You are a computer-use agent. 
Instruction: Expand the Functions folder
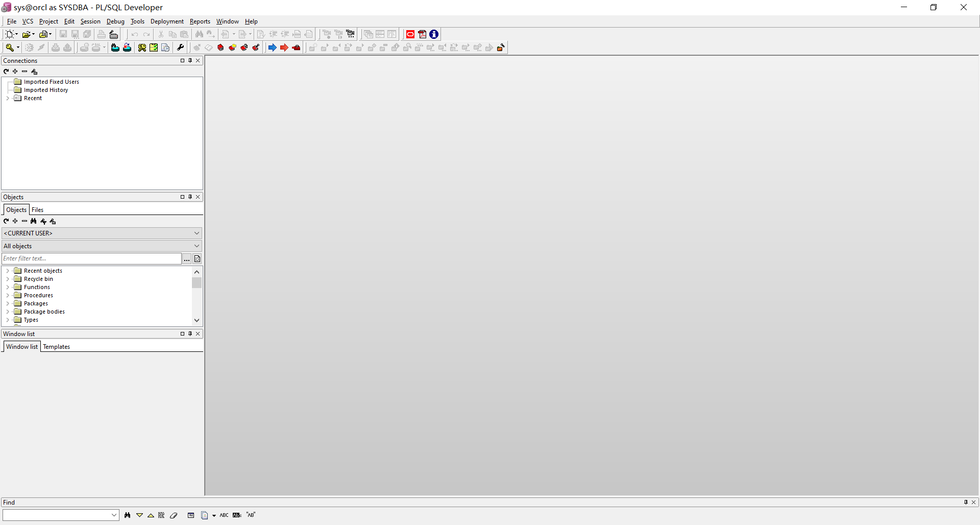point(8,287)
